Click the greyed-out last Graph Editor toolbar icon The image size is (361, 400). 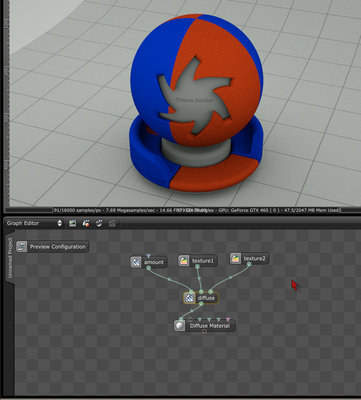click(112, 223)
